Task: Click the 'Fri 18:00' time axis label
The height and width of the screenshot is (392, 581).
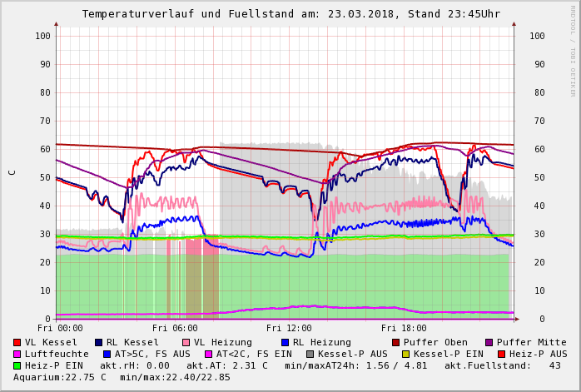Action: click(399, 328)
